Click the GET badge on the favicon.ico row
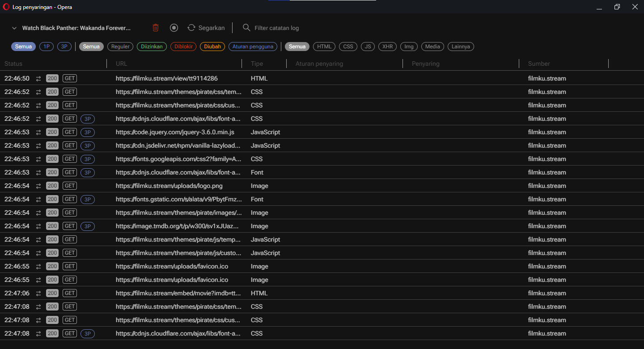The width and height of the screenshot is (644, 349). [x=69, y=266]
